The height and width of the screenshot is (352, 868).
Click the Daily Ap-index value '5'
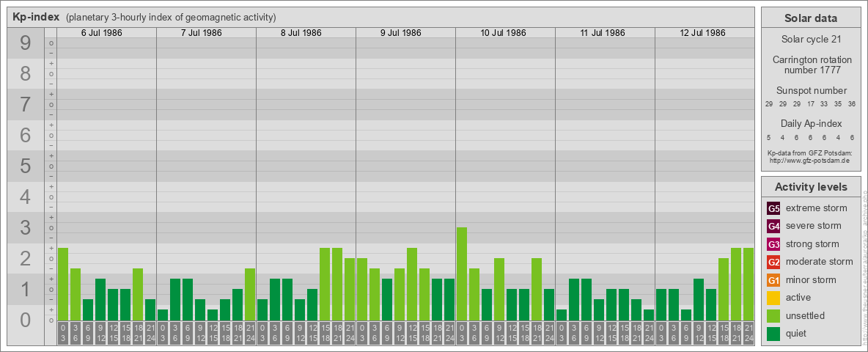click(x=769, y=137)
